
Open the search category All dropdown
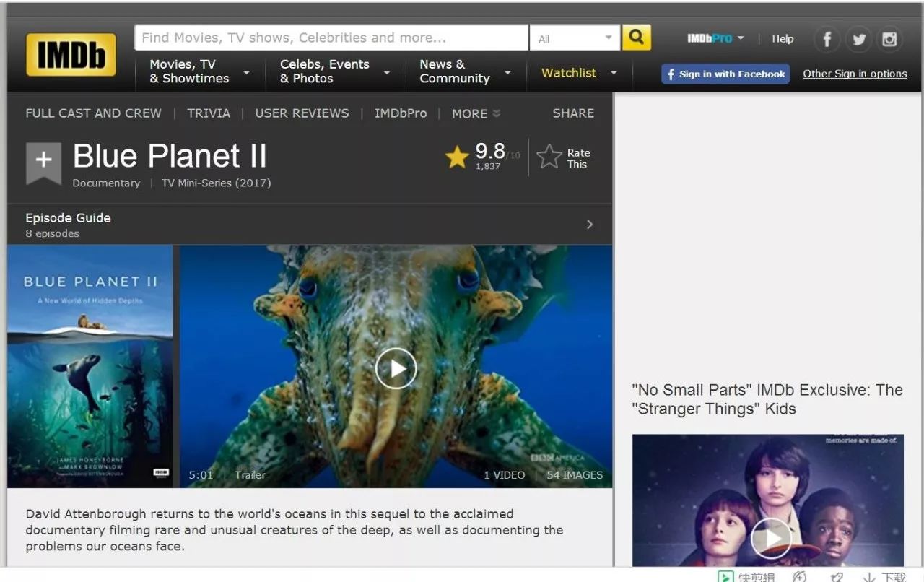[x=575, y=38]
